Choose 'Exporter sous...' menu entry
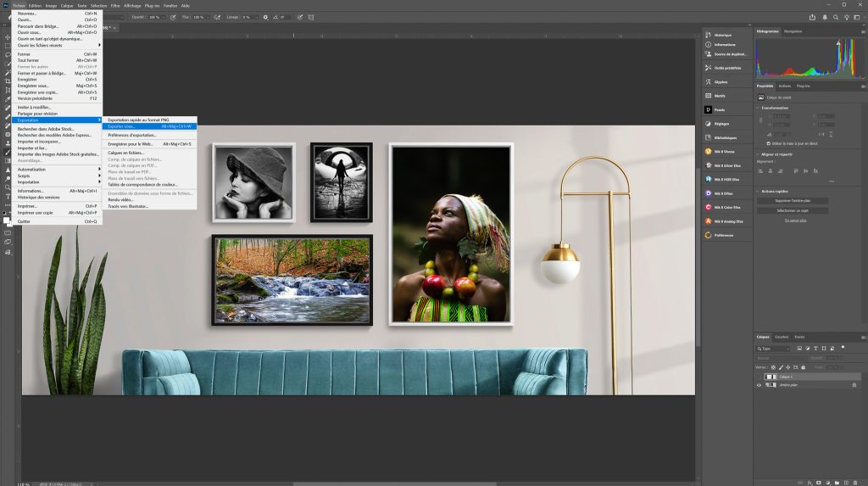Image resolution: width=868 pixels, height=486 pixels. click(x=149, y=126)
